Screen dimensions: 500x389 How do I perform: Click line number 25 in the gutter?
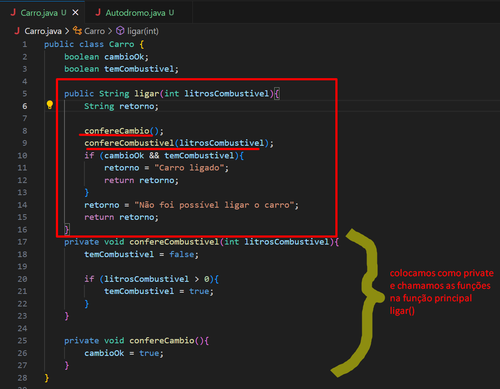pyautogui.click(x=22, y=341)
